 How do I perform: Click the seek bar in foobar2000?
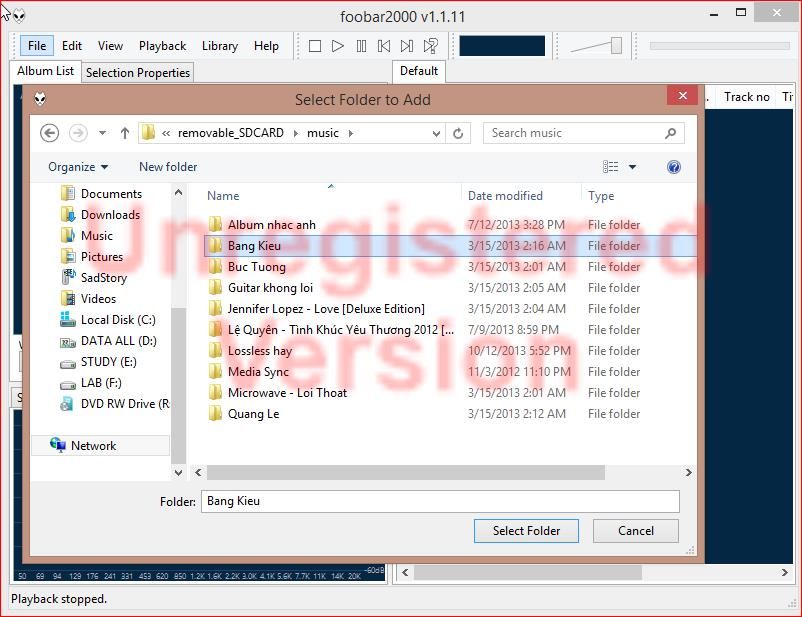click(720, 46)
